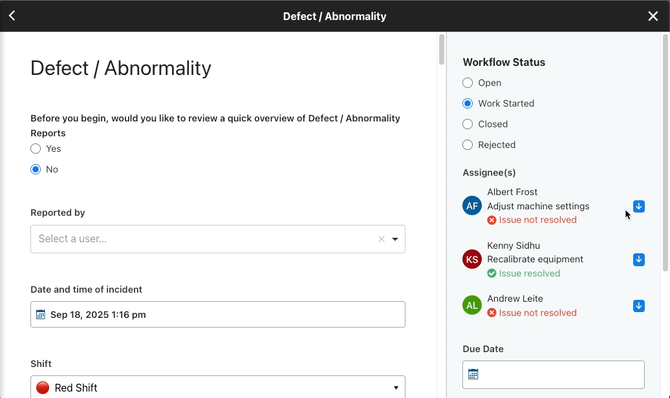Click Albert Frost's AF avatar

coord(472,206)
